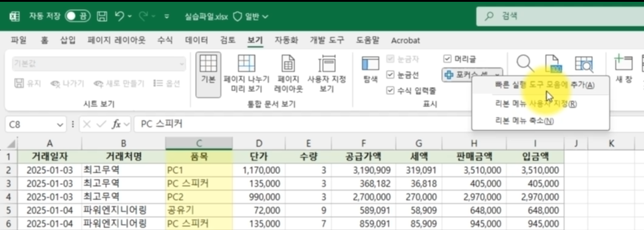Click the 입금액 header cell
The image size is (644, 230).
535,156
